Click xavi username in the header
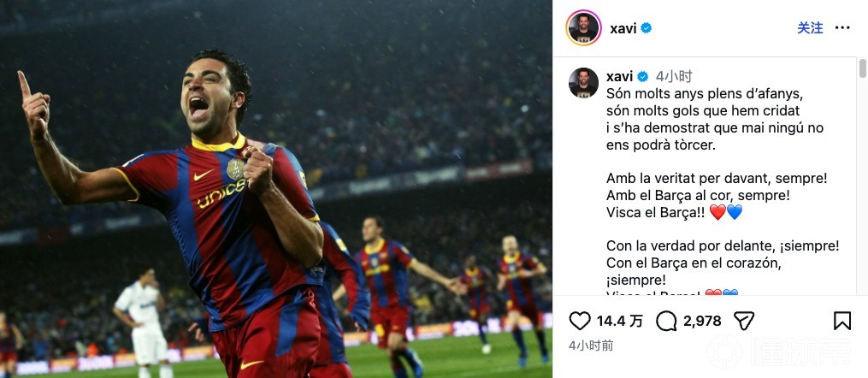The height and width of the screenshot is (378, 868). pos(623,28)
